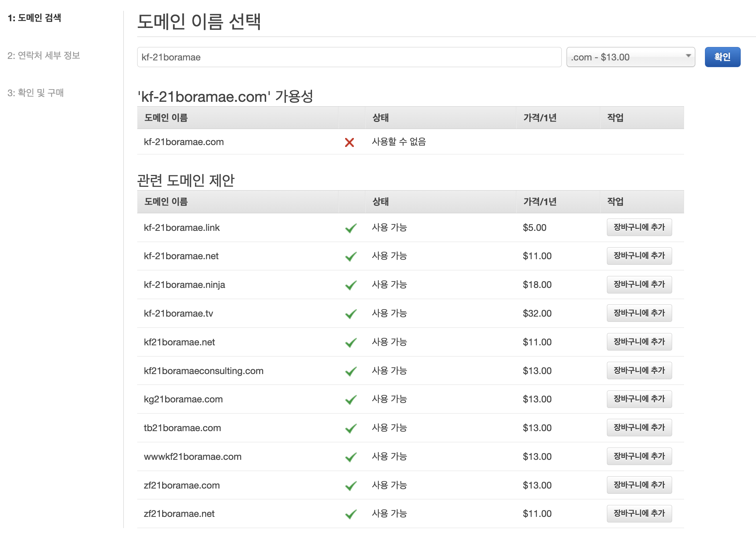Add kf-21boramae.link to cart
Image resolution: width=756 pixels, height=540 pixels.
(639, 227)
